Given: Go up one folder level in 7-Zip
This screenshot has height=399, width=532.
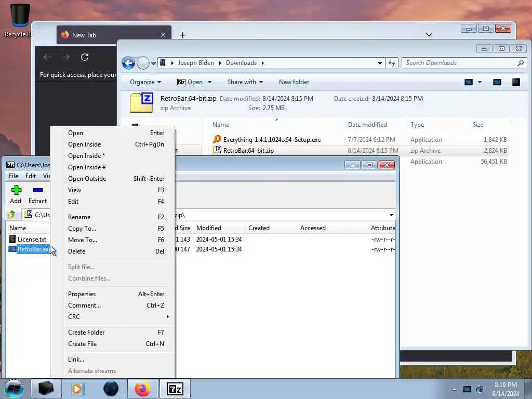Looking at the screenshot, I should (x=12, y=215).
